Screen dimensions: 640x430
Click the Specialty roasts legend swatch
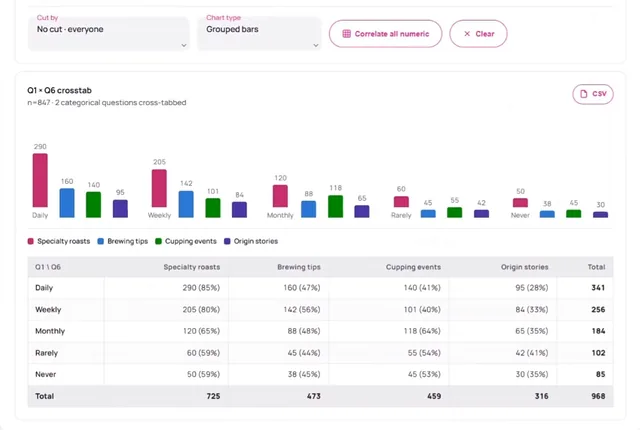[31, 241]
